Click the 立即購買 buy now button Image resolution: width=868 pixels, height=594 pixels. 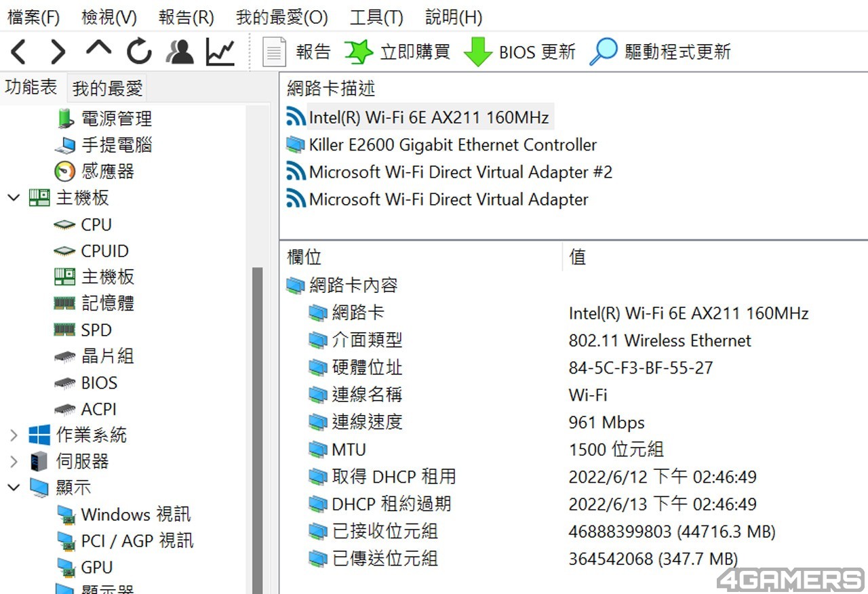coord(397,52)
